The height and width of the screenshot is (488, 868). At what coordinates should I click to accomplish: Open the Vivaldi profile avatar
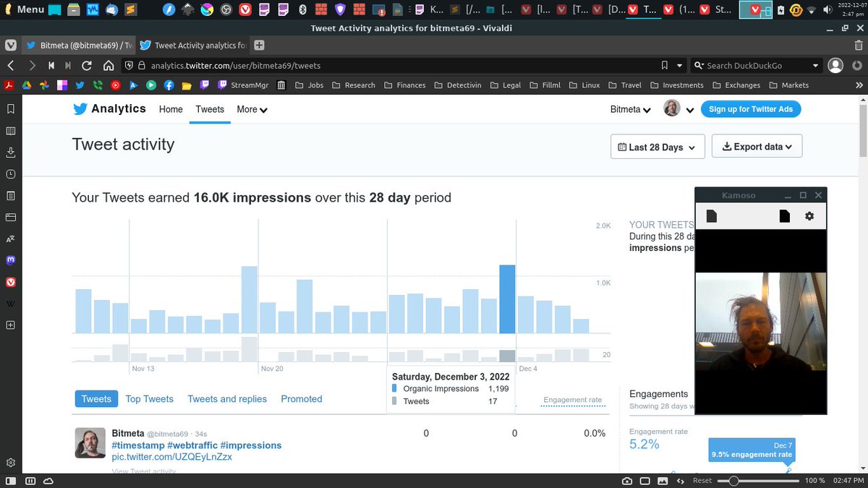(x=835, y=65)
